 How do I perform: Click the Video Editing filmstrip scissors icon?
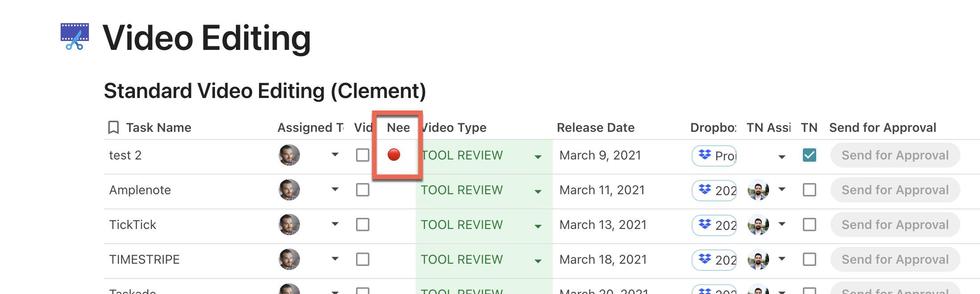[75, 37]
